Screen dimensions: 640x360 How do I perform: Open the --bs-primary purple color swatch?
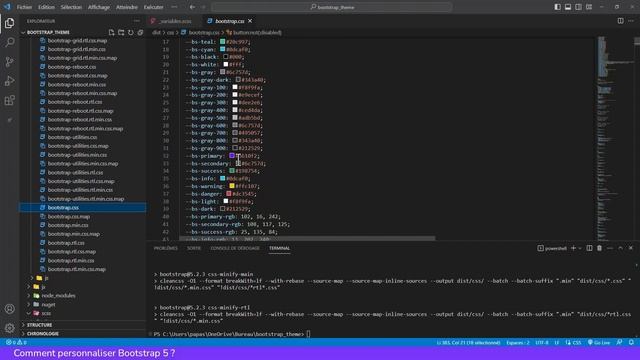[232, 156]
